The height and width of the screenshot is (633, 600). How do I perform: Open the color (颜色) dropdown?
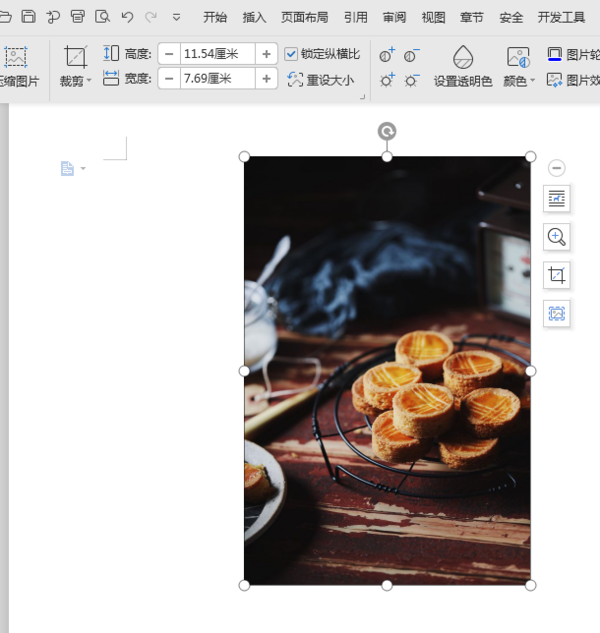tap(519, 81)
